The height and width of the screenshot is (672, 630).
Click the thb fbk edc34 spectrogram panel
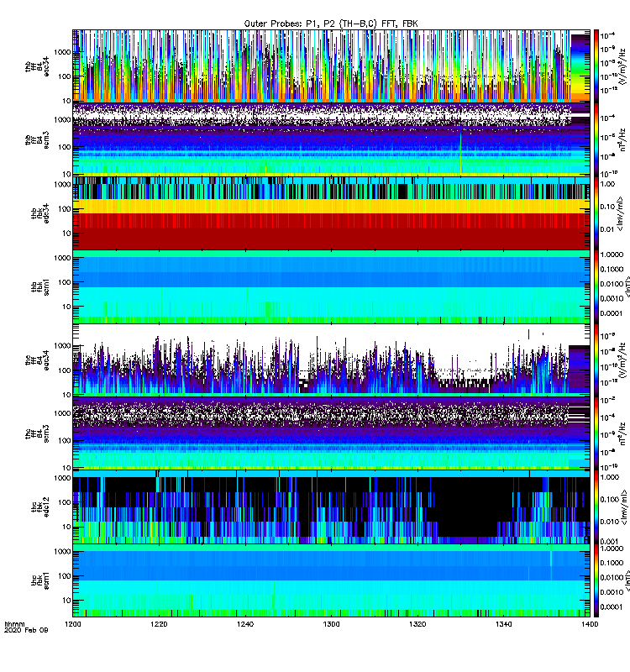[x=331, y=213]
